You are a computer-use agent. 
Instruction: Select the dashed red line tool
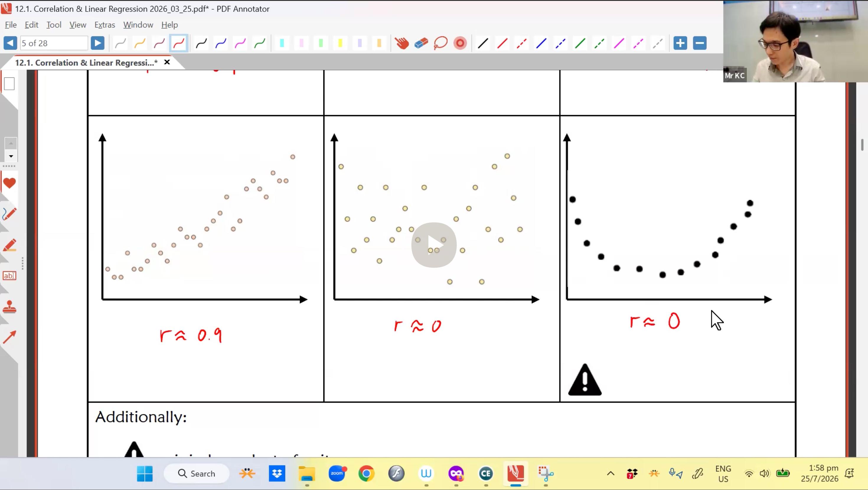pos(522,43)
